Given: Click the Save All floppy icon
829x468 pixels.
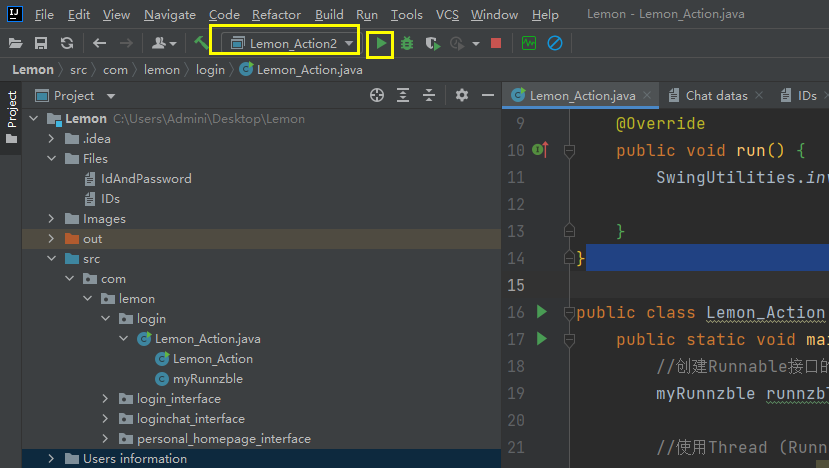Looking at the screenshot, I should coord(41,43).
